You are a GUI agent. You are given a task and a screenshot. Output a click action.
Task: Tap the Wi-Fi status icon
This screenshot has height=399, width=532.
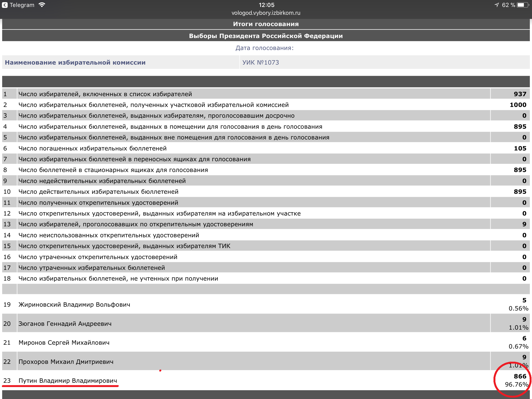click(42, 5)
